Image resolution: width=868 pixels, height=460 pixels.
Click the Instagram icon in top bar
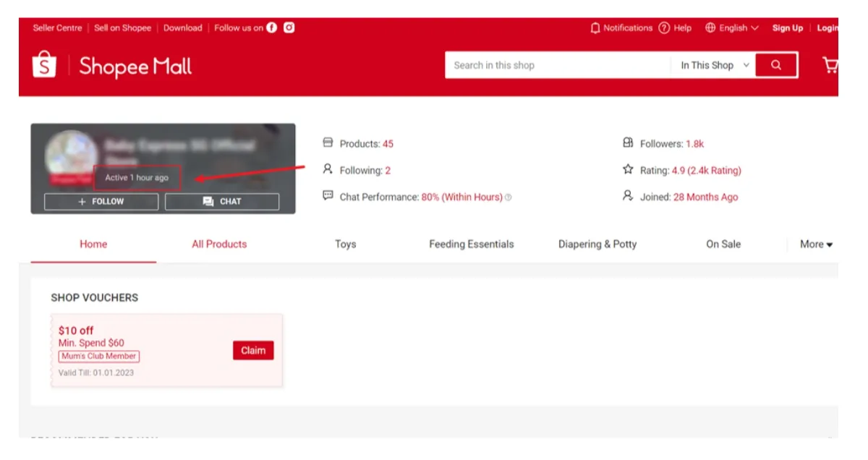[289, 28]
